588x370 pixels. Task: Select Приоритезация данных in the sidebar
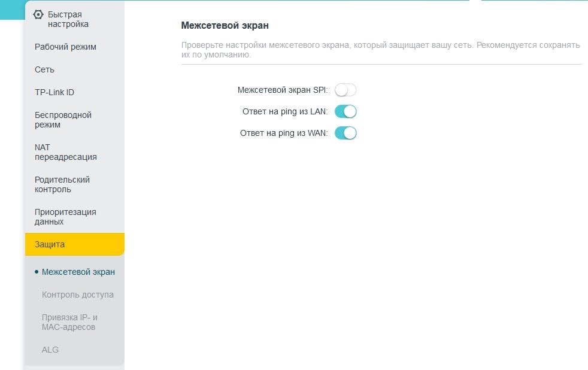(x=65, y=217)
